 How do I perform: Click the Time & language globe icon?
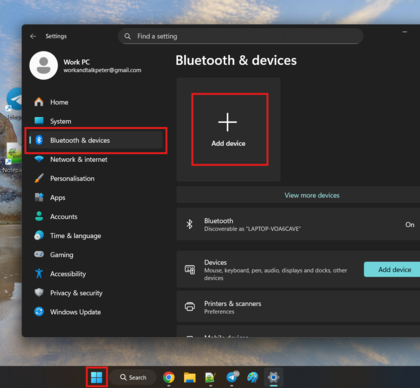pos(39,235)
